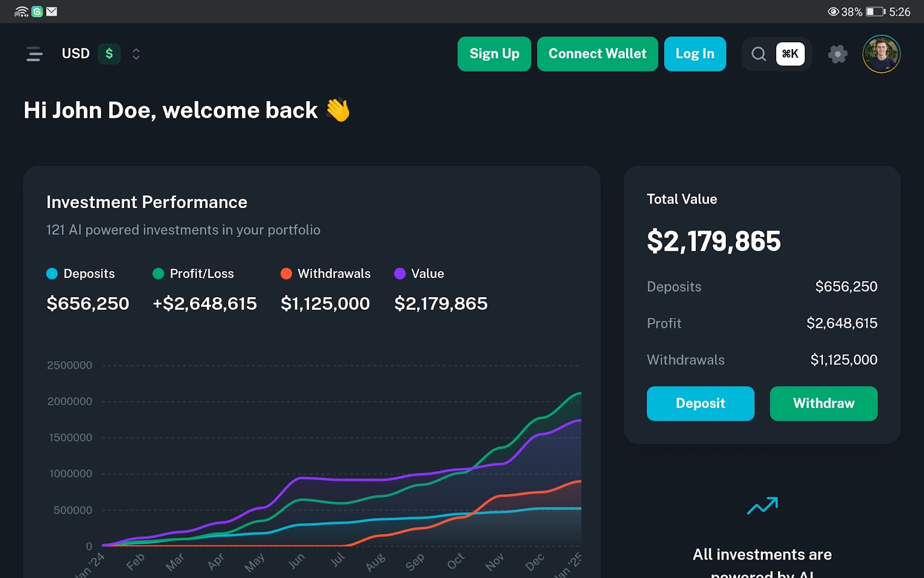Viewport: 924px width, 578px height.
Task: Expand the currency dropdown next to USD
Action: point(135,54)
